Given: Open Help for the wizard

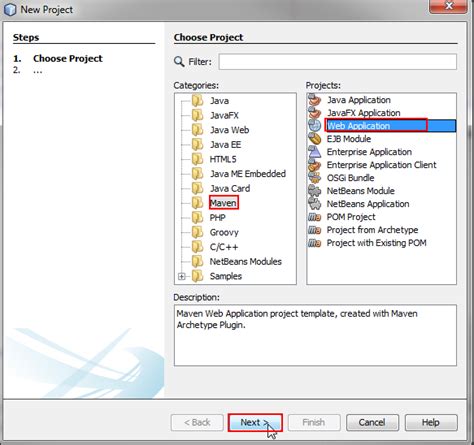Looking at the screenshot, I should coord(431,423).
